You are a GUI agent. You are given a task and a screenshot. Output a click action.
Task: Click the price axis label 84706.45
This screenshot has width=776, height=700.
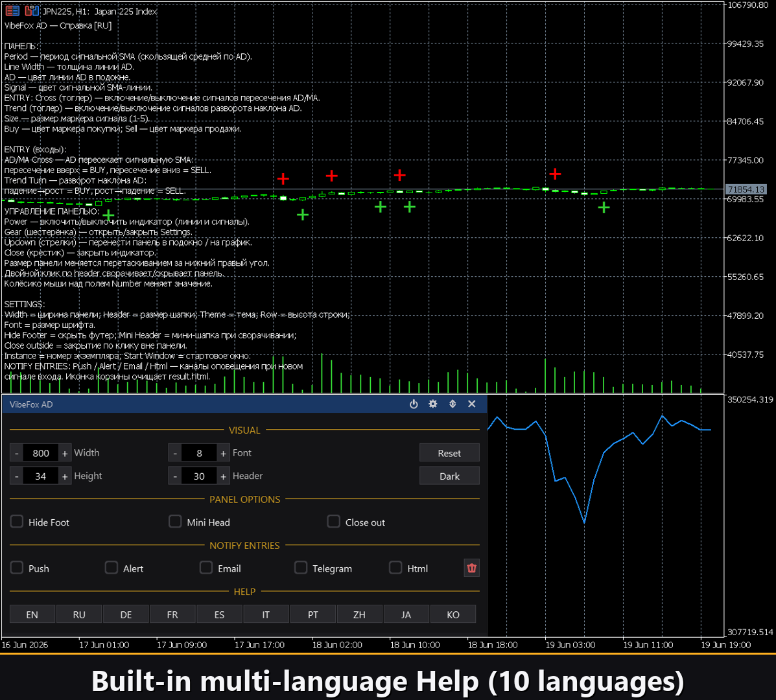746,121
